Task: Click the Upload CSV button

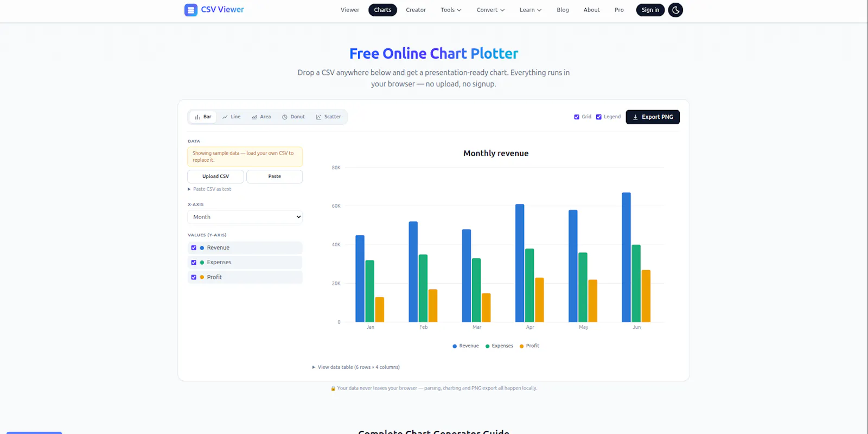Action: (215, 176)
